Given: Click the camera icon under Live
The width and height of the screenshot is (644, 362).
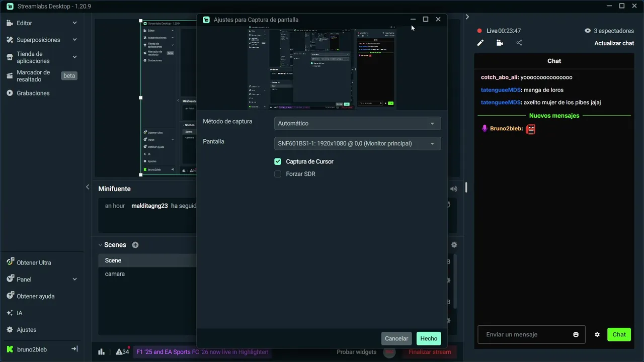Looking at the screenshot, I should click(x=500, y=43).
